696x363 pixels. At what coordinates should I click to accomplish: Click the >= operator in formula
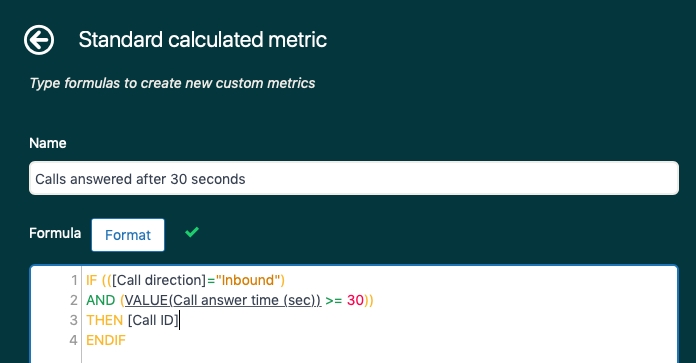334,300
